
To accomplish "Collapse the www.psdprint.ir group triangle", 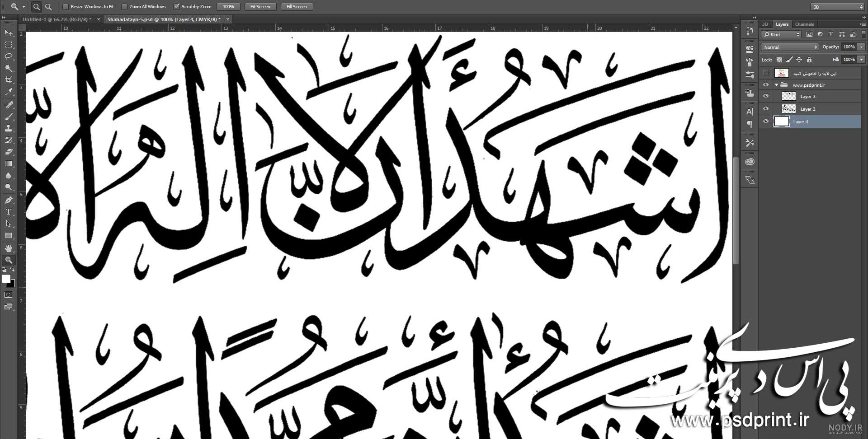I will 776,85.
